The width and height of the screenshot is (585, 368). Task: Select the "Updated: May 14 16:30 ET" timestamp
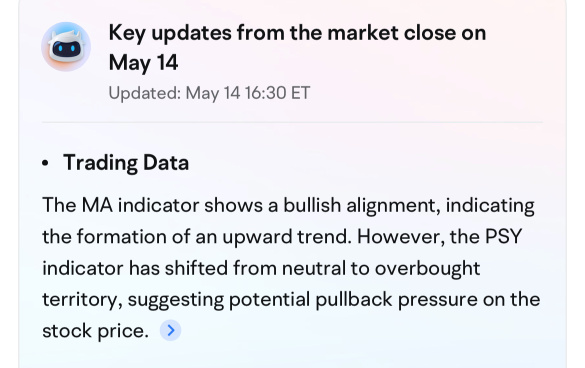[x=209, y=93]
